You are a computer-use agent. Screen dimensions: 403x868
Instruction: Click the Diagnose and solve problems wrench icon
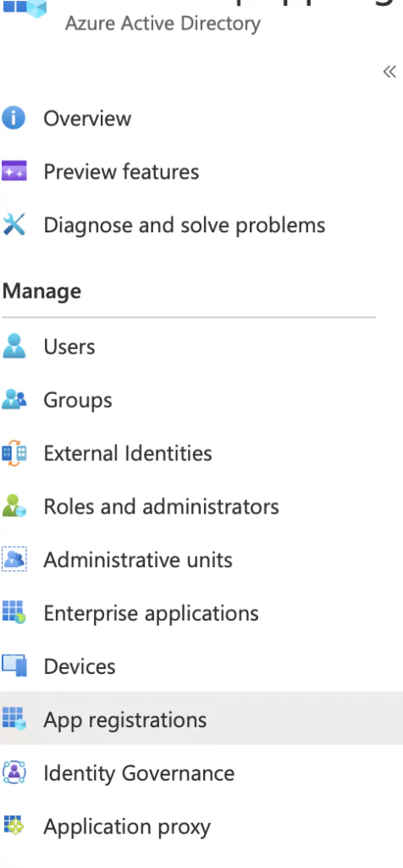coord(14,225)
